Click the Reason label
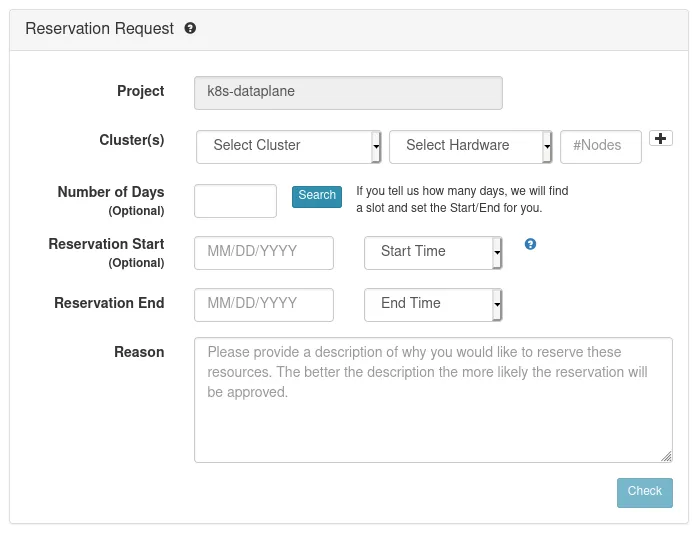Image resolution: width=698 pixels, height=534 pixels. click(139, 352)
